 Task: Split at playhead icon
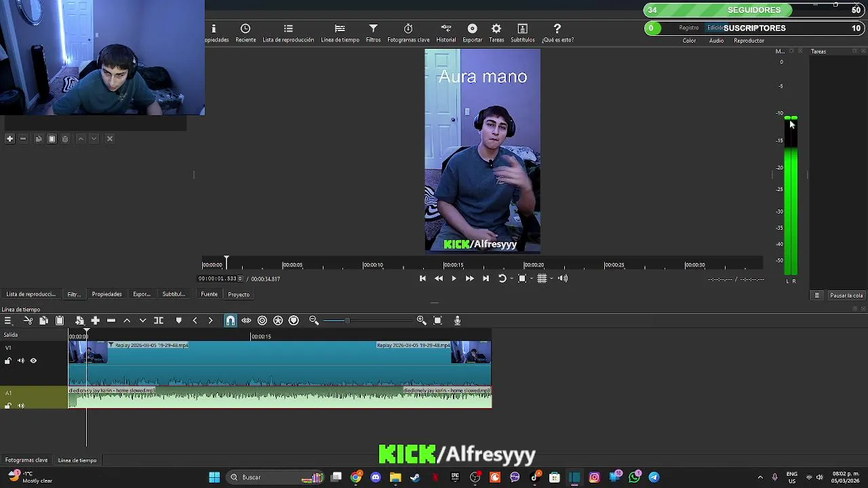pyautogui.click(x=159, y=321)
